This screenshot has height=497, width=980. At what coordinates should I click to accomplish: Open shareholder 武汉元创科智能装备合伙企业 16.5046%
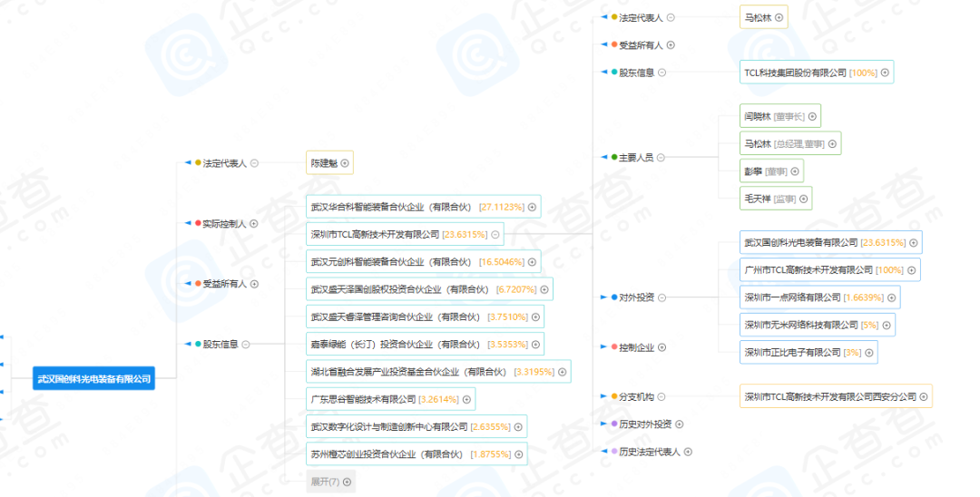[x=423, y=261]
